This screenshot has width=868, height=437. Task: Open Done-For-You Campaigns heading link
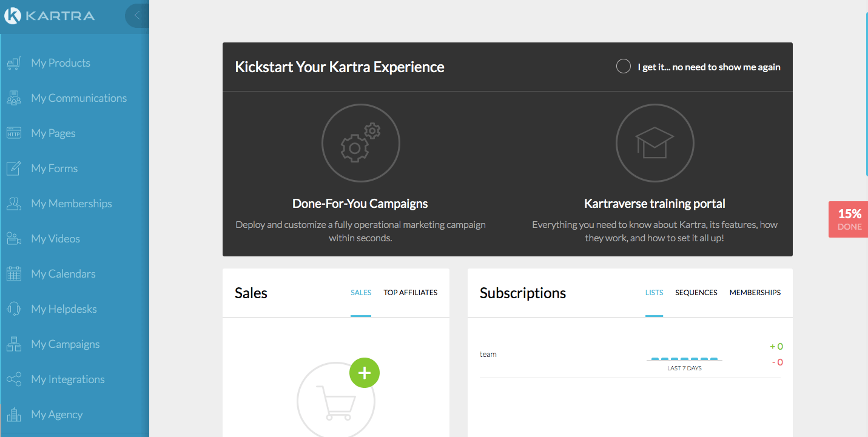[x=360, y=204]
